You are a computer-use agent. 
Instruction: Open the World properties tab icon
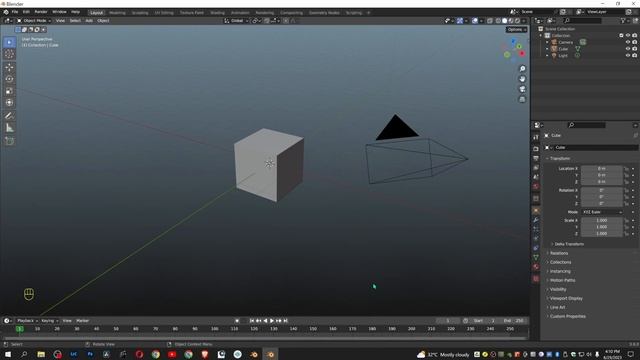[x=536, y=186]
